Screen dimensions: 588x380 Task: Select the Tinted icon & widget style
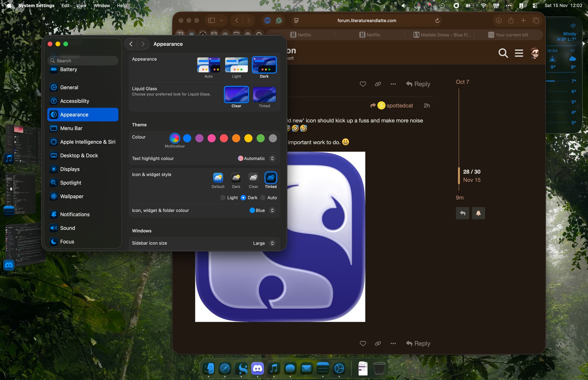[270, 178]
